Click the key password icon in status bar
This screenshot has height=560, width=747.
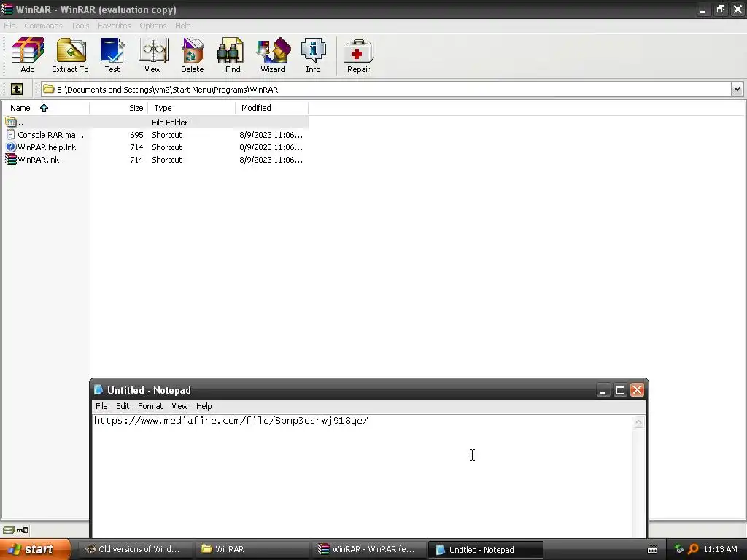(x=23, y=530)
